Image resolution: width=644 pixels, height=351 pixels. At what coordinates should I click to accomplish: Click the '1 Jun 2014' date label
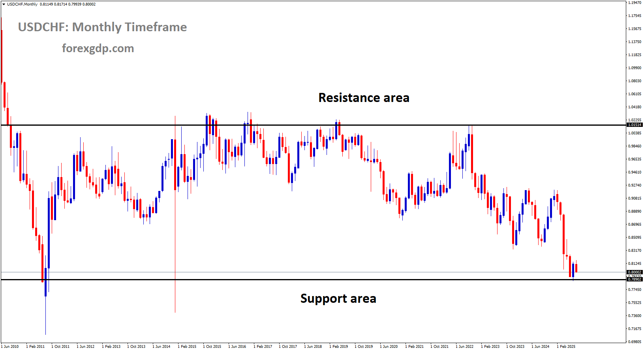pos(161,347)
